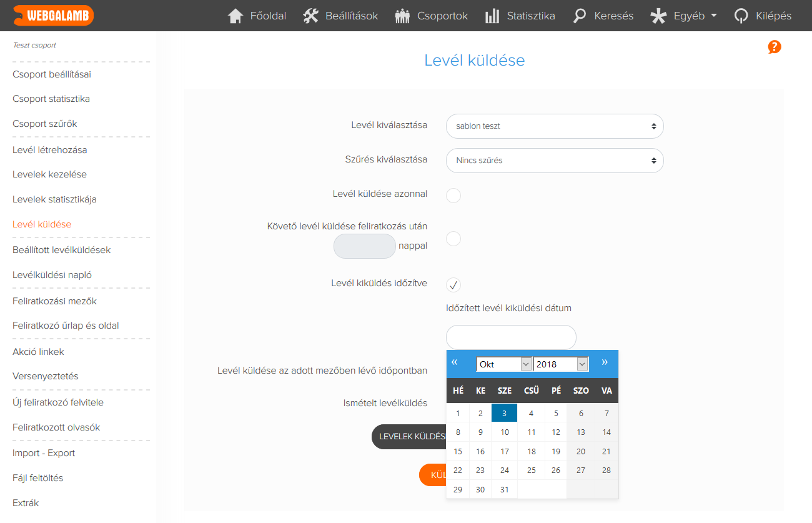The width and height of the screenshot is (812, 523).
Task: Click the LEVELEK KÜLDÉS dark button
Action: click(x=409, y=437)
